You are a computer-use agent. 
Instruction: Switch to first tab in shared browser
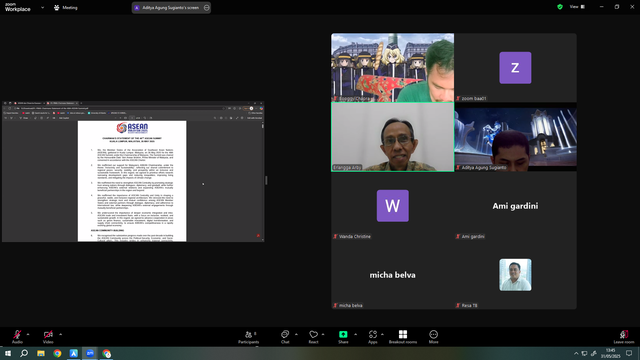(28, 103)
